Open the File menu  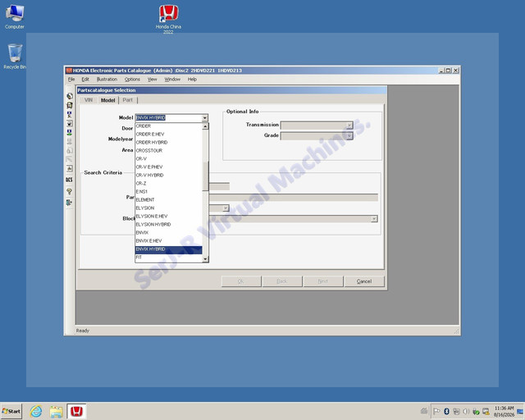[71, 80]
